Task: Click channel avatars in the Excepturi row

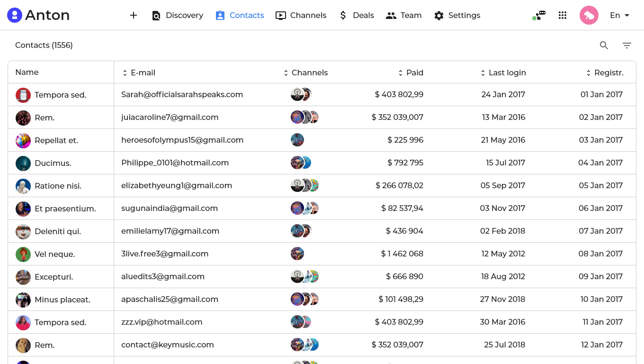Action: pyautogui.click(x=304, y=276)
